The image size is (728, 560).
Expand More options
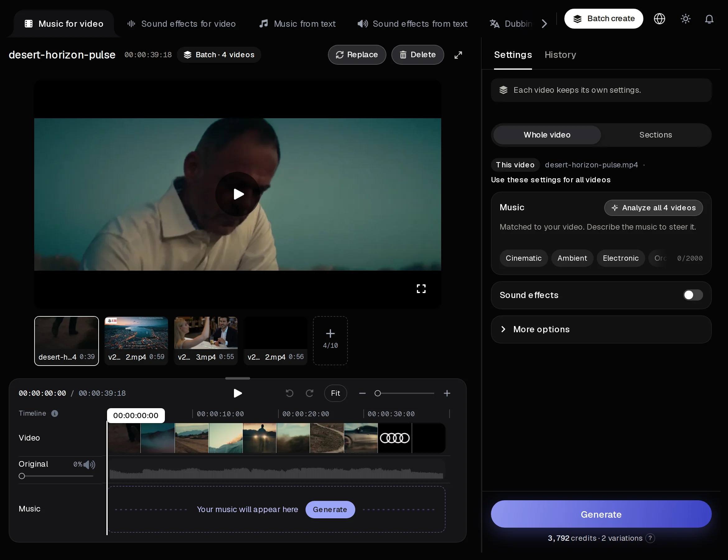click(601, 329)
